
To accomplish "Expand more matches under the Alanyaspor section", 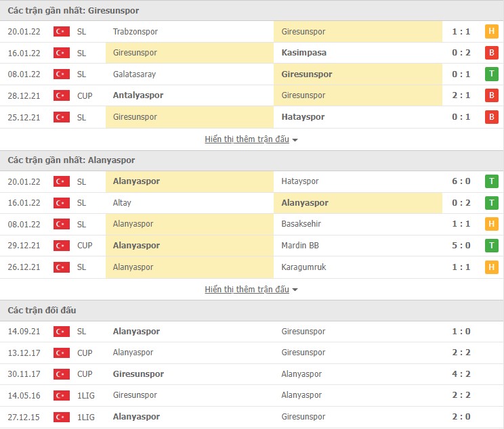I will (x=251, y=290).
